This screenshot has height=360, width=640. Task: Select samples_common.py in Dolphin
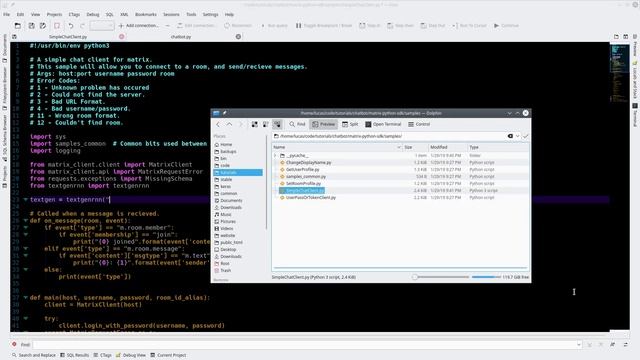pyautogui.click(x=306, y=176)
